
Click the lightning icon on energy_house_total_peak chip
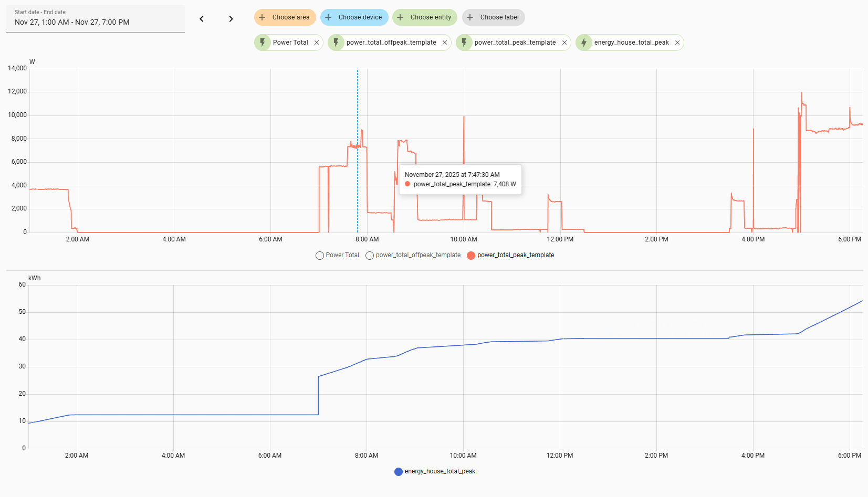pos(584,43)
